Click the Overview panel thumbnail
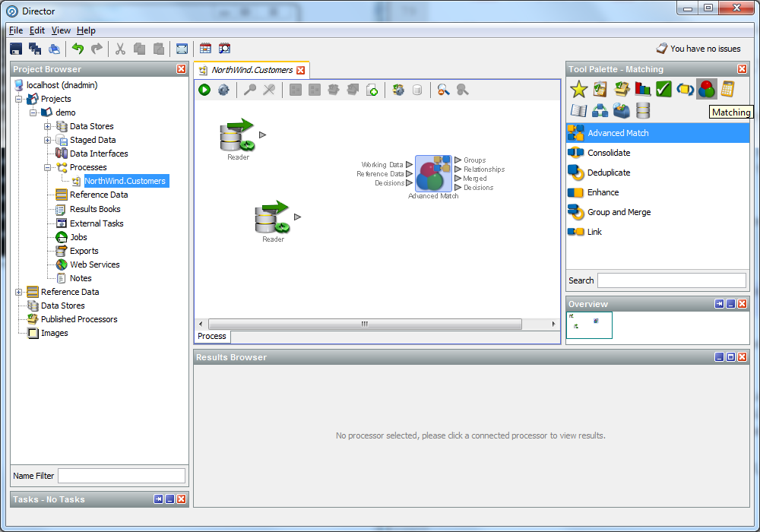This screenshot has width=760, height=532. click(x=590, y=325)
